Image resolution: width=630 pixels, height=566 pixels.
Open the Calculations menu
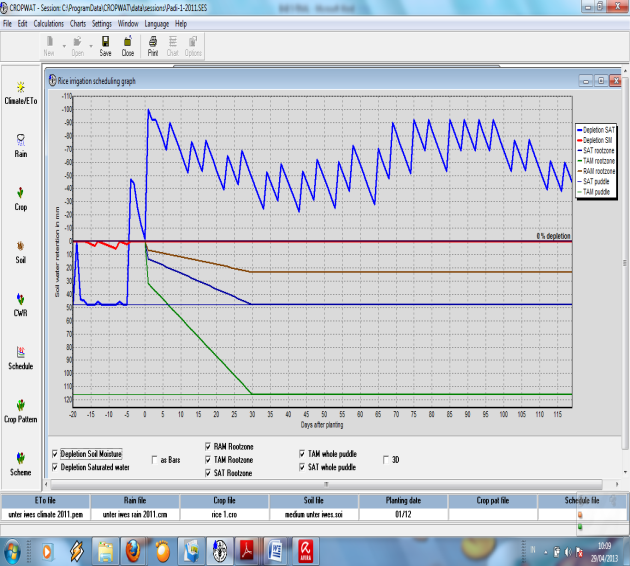[49, 24]
